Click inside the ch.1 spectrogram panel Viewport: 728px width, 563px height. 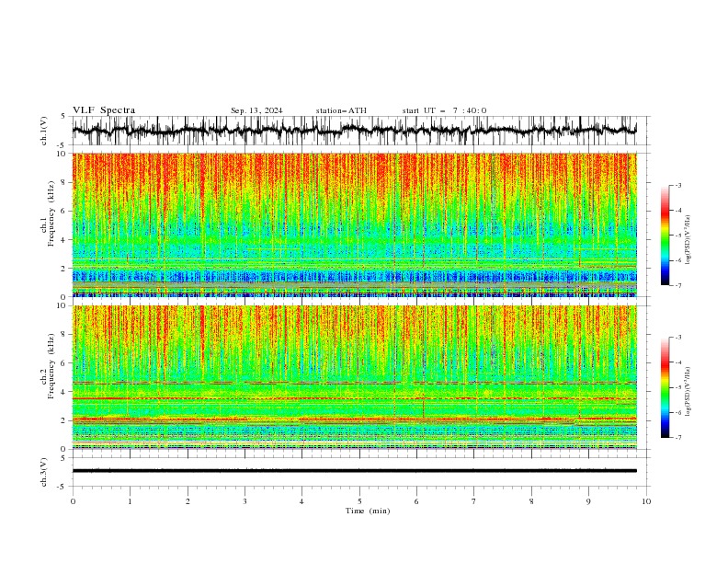pyautogui.click(x=354, y=224)
